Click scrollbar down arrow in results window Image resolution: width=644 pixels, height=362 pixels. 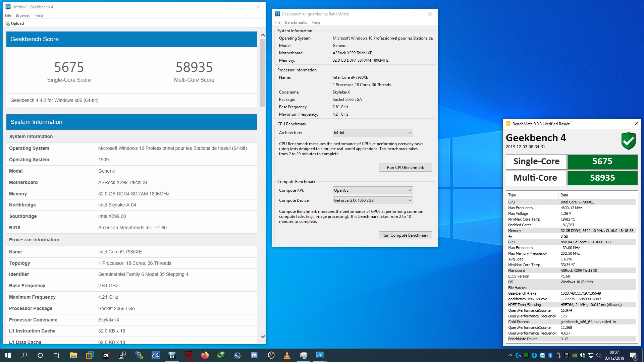coord(263,337)
